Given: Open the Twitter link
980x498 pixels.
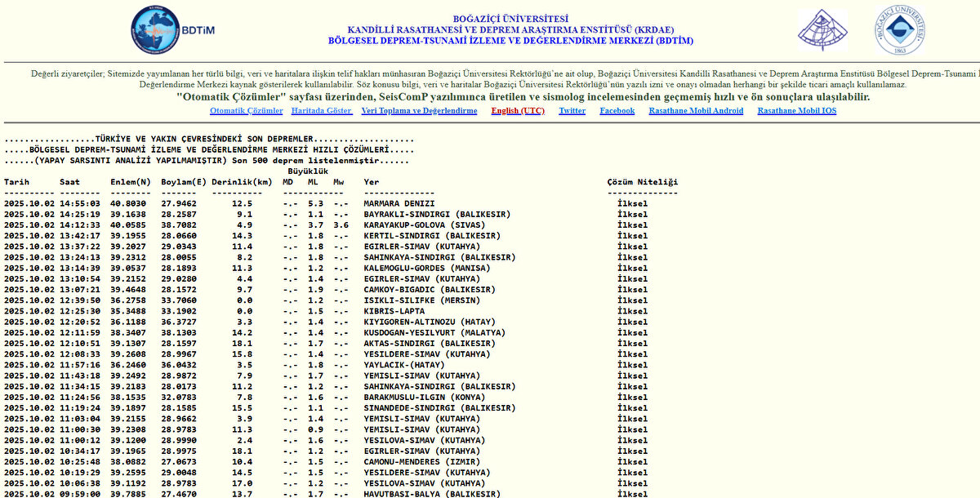Looking at the screenshot, I should [x=572, y=111].
